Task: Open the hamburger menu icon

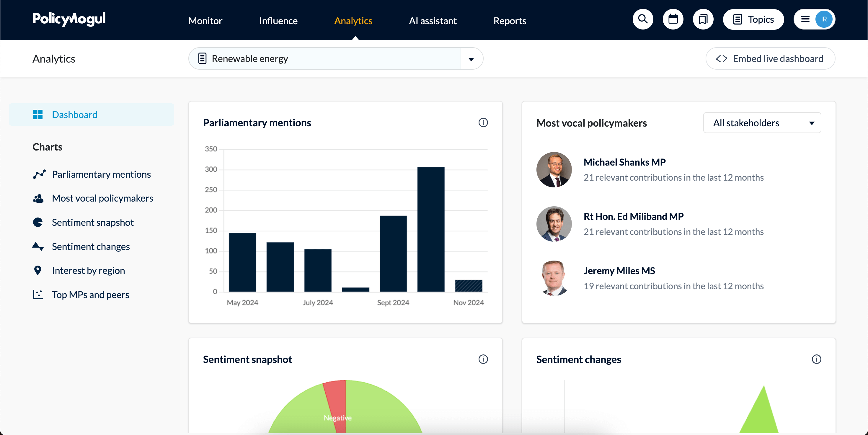Action: pyautogui.click(x=805, y=19)
